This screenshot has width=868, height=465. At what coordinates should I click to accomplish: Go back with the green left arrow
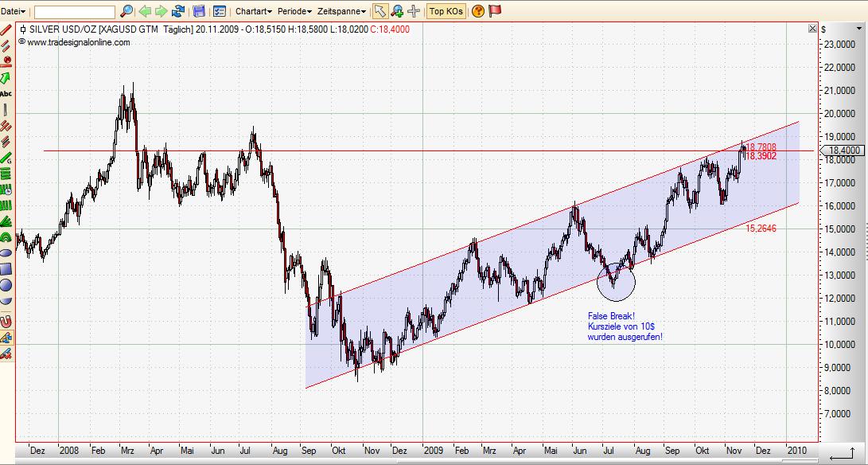pos(145,10)
